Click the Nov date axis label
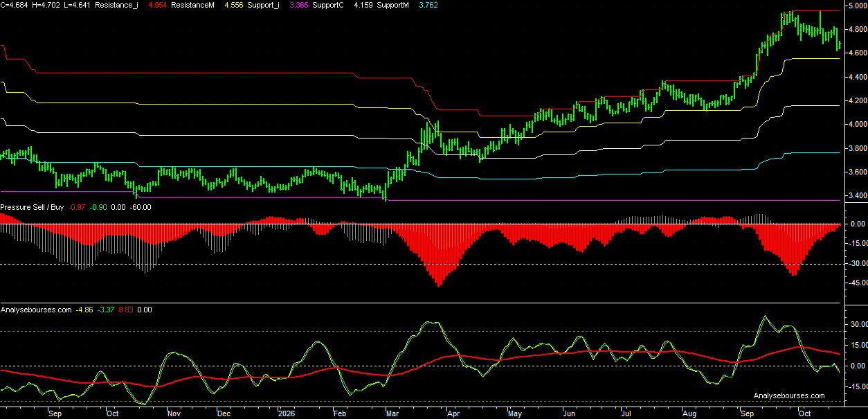Viewport: 868px width, 419px height. (x=174, y=413)
